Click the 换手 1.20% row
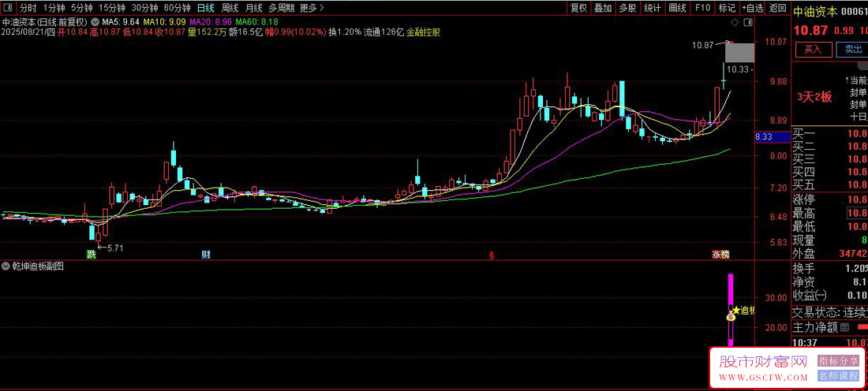Image resolution: width=868 pixels, height=391 pixels. pos(830,268)
